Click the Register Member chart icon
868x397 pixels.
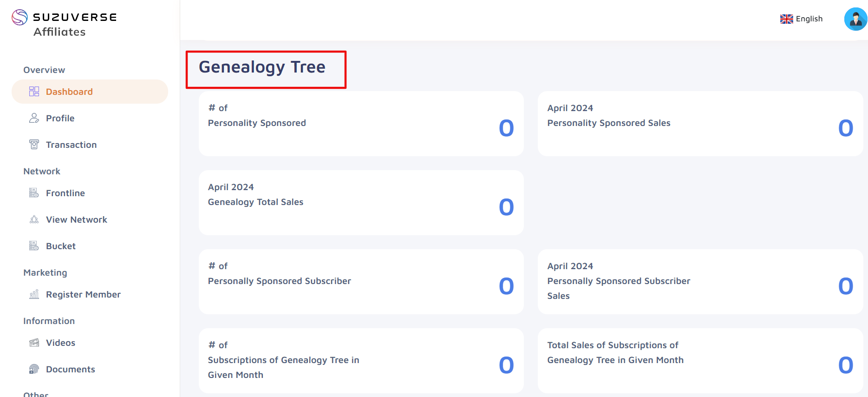pyautogui.click(x=34, y=294)
